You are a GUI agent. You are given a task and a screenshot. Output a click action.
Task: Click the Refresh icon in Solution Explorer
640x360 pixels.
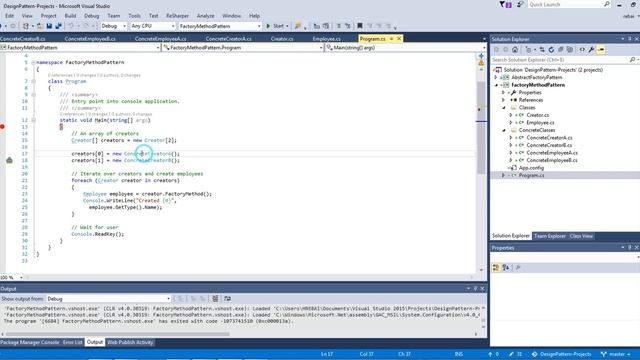tap(551, 49)
